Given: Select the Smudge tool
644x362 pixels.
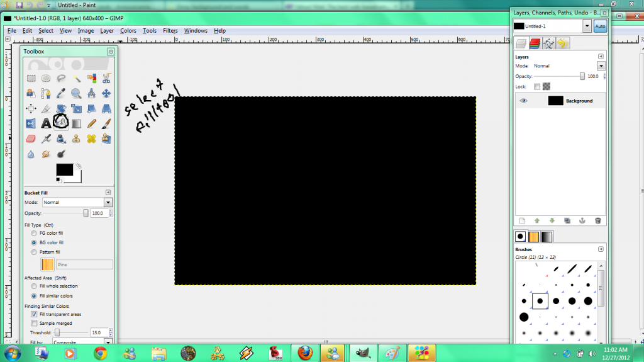Looking at the screenshot, I should 46,154.
